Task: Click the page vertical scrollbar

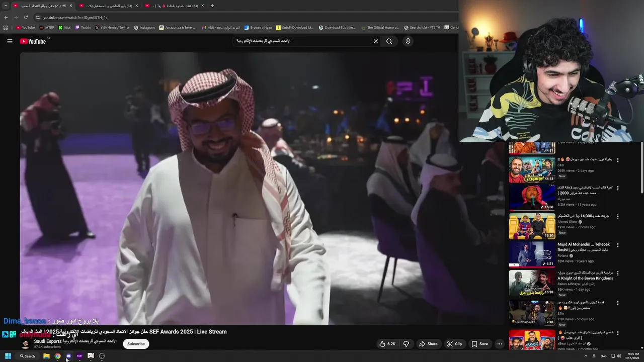Action: (641, 167)
